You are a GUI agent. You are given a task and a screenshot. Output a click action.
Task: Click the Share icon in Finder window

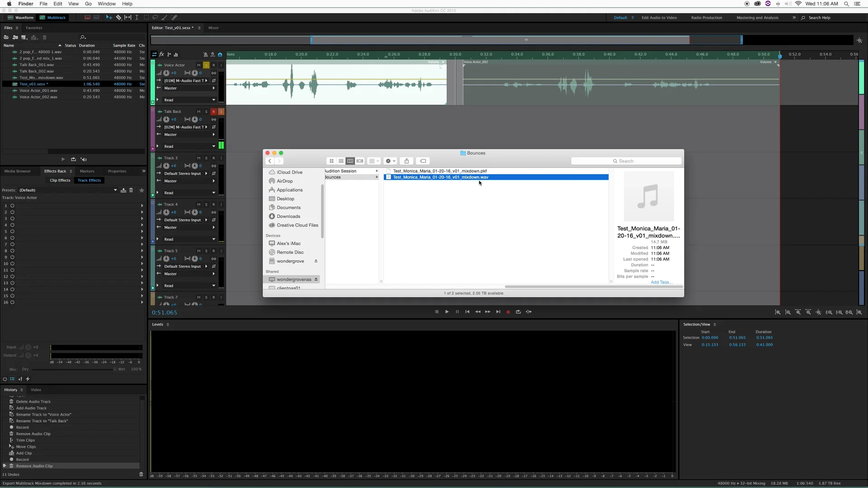(406, 161)
